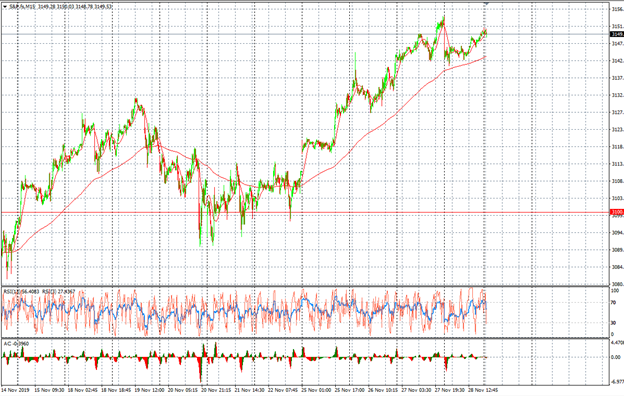Click the AC indicator label in the bottom subwindow
629x396 pixels.
(16, 344)
